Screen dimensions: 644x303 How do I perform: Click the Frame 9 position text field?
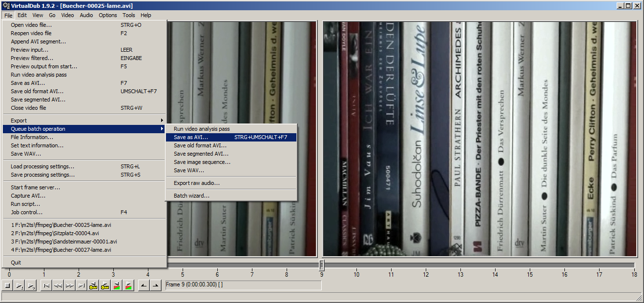[243, 285]
